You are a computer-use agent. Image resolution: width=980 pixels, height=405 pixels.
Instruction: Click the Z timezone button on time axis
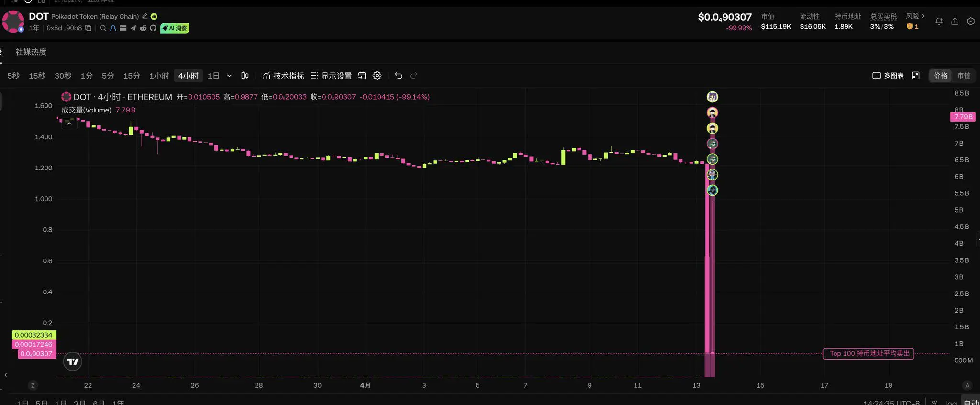point(33,385)
